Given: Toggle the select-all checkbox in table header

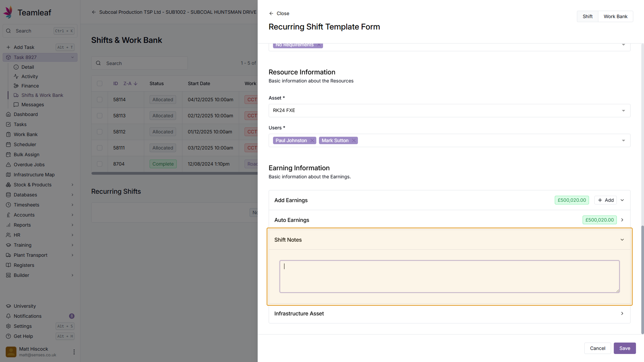Looking at the screenshot, I should click(100, 83).
